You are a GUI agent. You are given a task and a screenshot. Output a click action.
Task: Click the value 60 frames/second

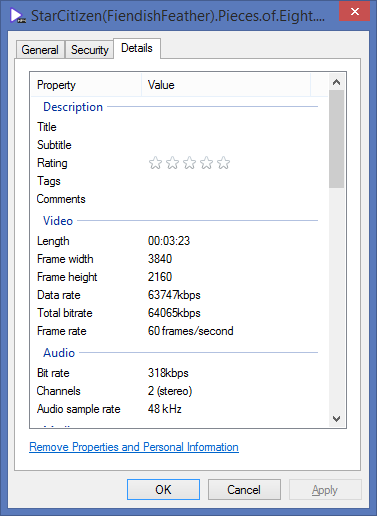click(191, 331)
